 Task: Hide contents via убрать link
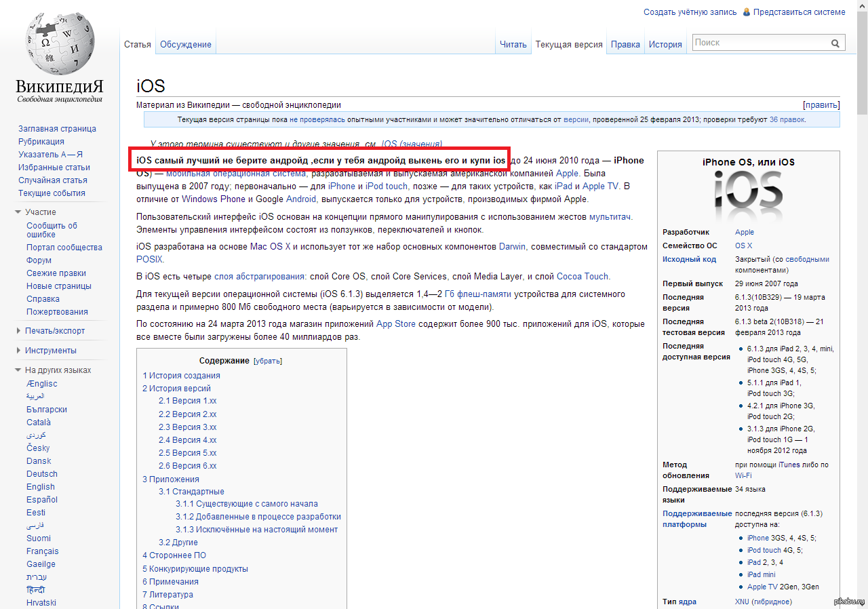[x=267, y=361]
